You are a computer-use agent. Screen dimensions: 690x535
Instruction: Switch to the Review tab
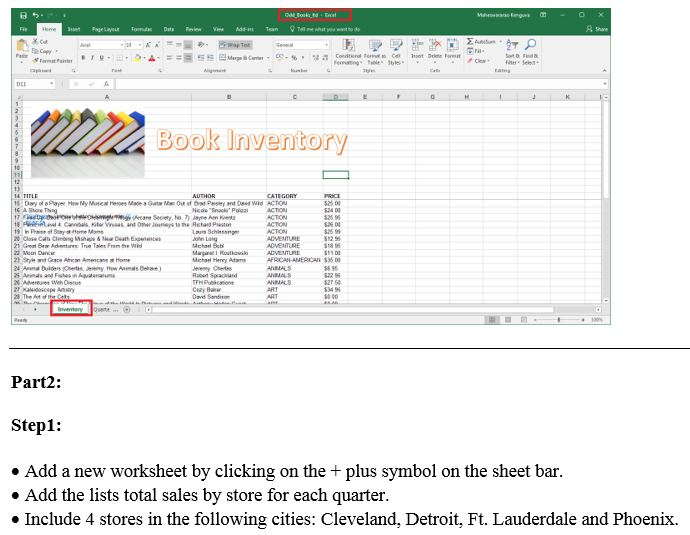click(x=193, y=29)
